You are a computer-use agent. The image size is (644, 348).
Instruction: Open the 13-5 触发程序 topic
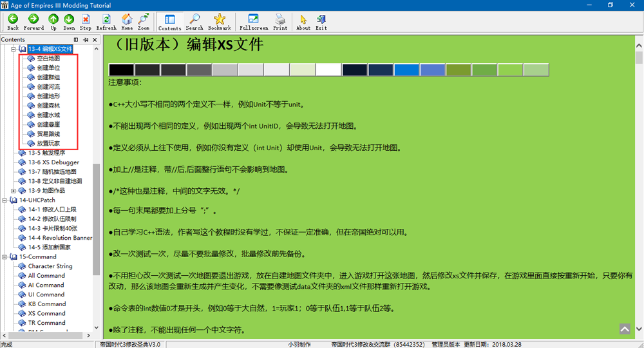(46, 153)
